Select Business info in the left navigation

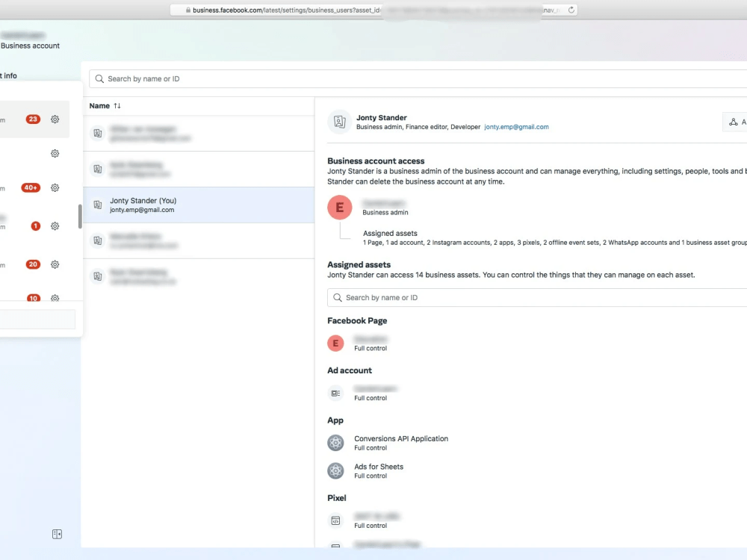tap(7, 75)
